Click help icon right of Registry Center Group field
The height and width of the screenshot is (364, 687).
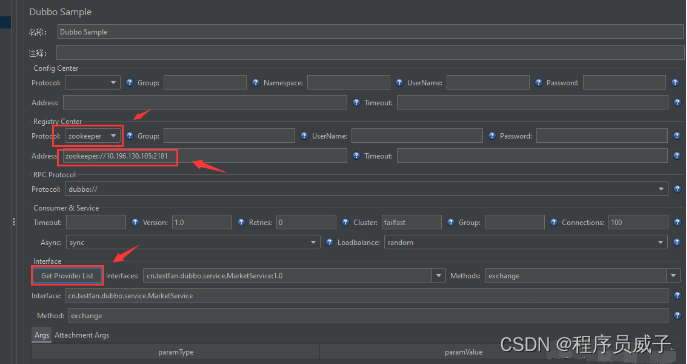click(304, 136)
